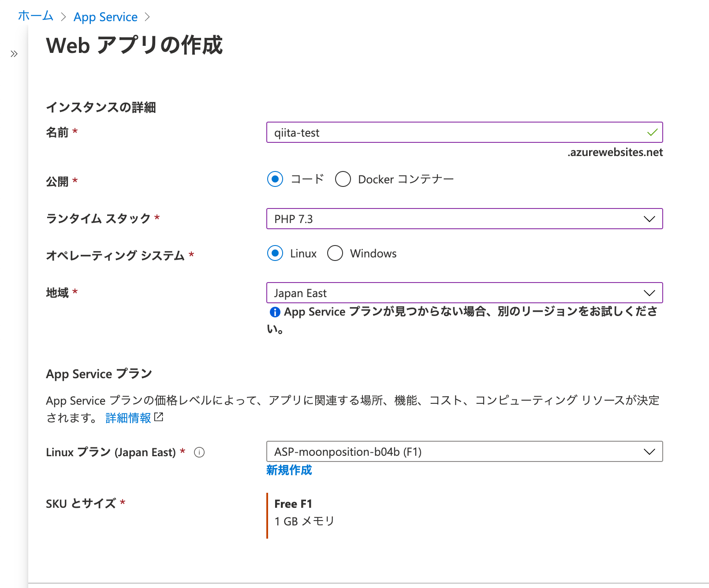This screenshot has height=588, width=709.
Task: Open the PHP 7.3 runtime stack dropdown
Action: point(464,219)
